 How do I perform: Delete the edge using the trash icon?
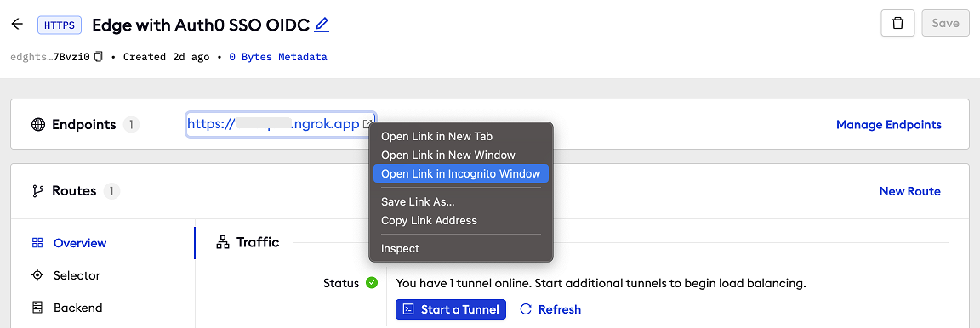click(897, 24)
